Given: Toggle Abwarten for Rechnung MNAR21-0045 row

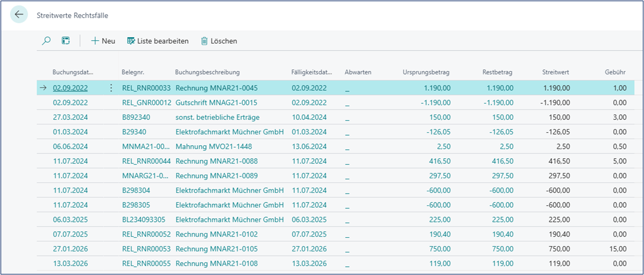Looking at the screenshot, I should pyautogui.click(x=347, y=88).
